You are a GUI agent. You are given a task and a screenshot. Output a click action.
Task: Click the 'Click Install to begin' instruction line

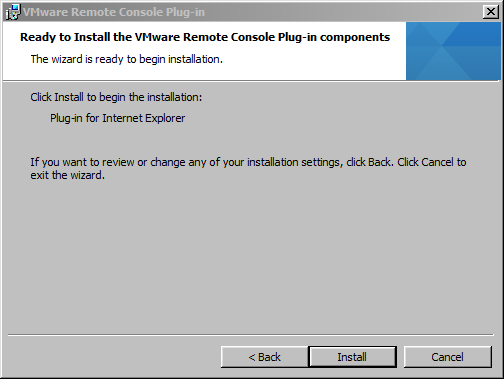coord(116,97)
